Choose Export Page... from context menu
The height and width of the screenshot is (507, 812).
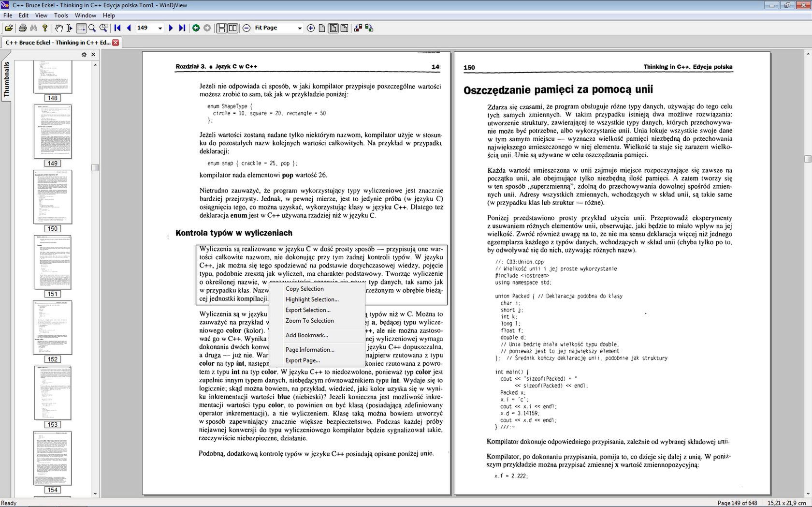pos(317,360)
